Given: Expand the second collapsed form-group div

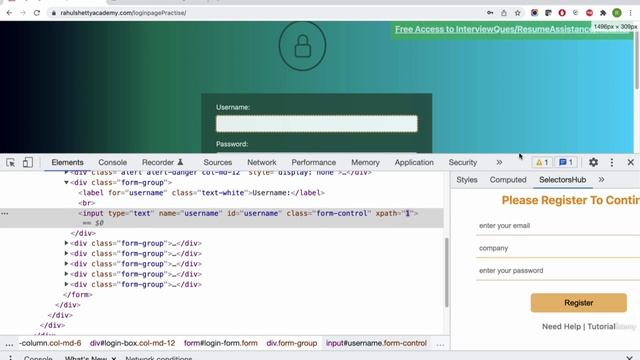Looking at the screenshot, I should [x=66, y=253].
